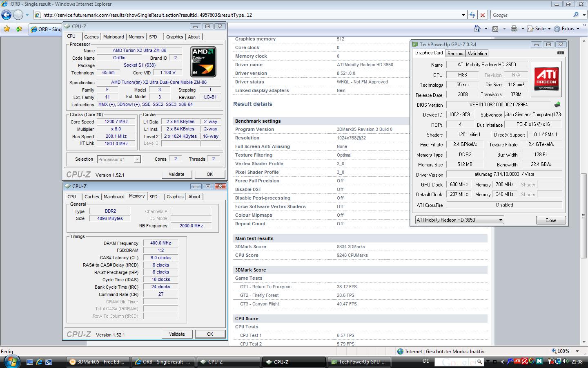Click the RSS feeds icon
Screen dimensions: 588x368
495,29
